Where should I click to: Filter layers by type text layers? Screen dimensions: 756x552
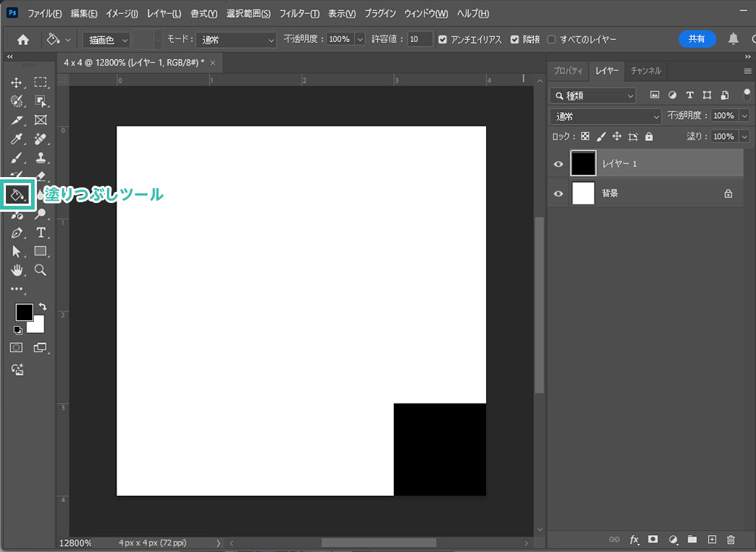[690, 95]
